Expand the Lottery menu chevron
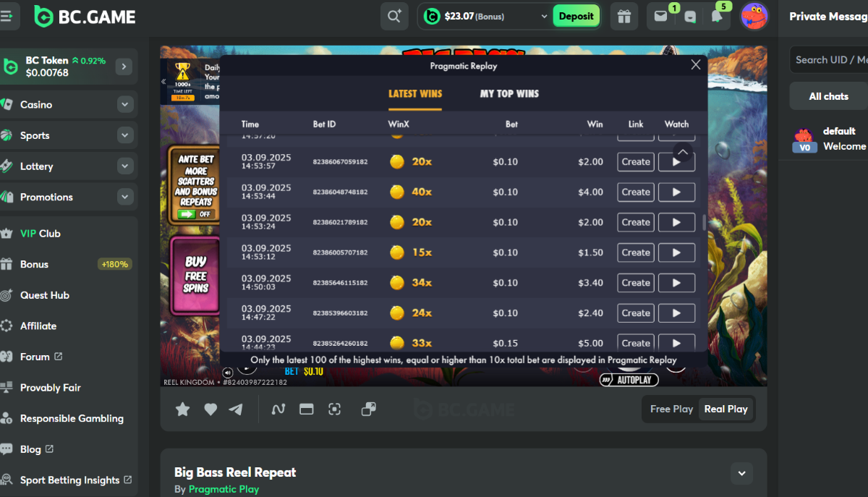868x497 pixels. [x=125, y=166]
